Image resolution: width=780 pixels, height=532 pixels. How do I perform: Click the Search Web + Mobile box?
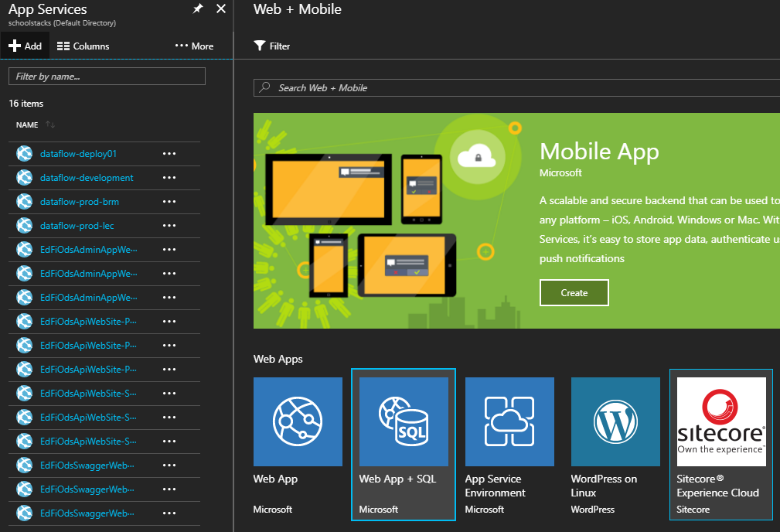[517, 87]
